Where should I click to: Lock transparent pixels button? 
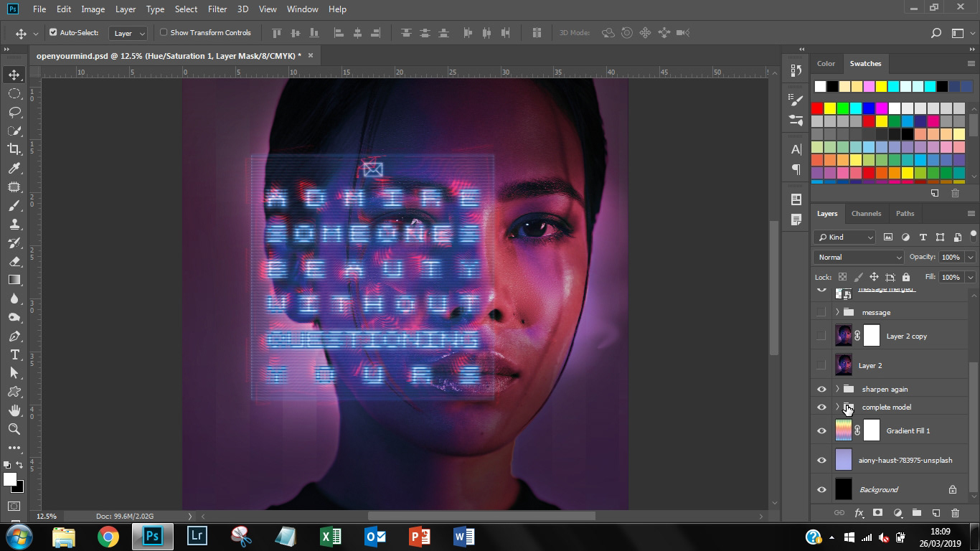(842, 277)
